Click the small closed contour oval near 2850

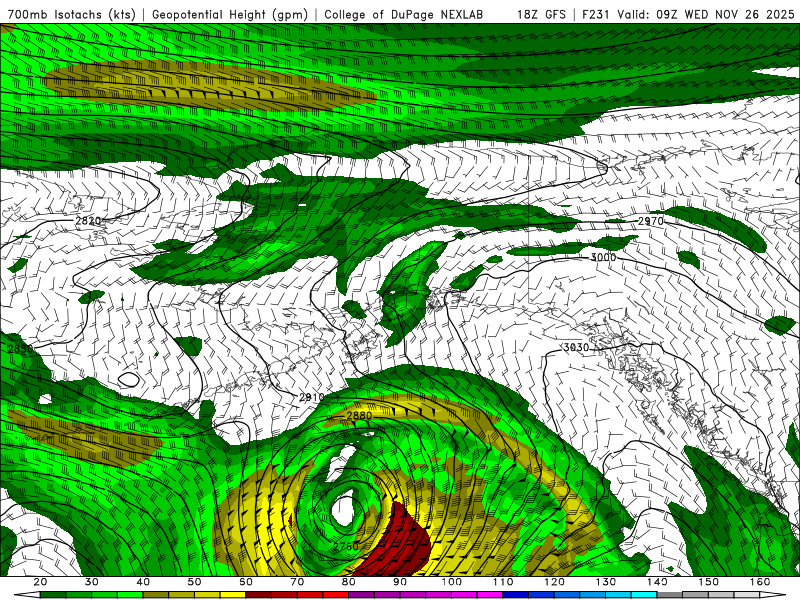click(129, 379)
